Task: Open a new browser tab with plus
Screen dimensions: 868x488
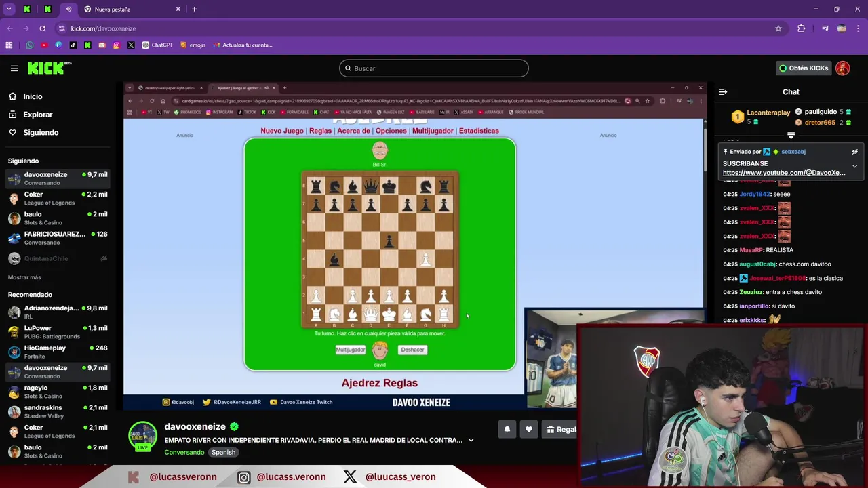Action: pos(194,9)
